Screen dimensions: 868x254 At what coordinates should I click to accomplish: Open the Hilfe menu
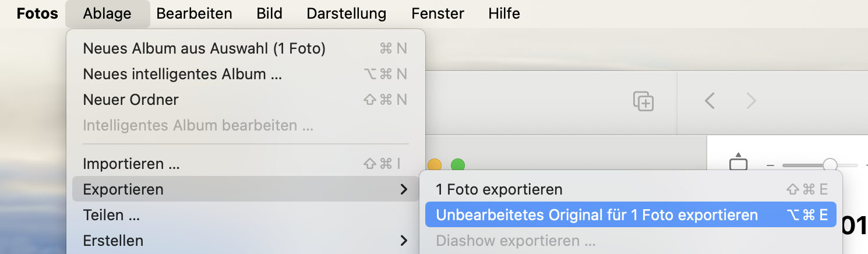[504, 13]
